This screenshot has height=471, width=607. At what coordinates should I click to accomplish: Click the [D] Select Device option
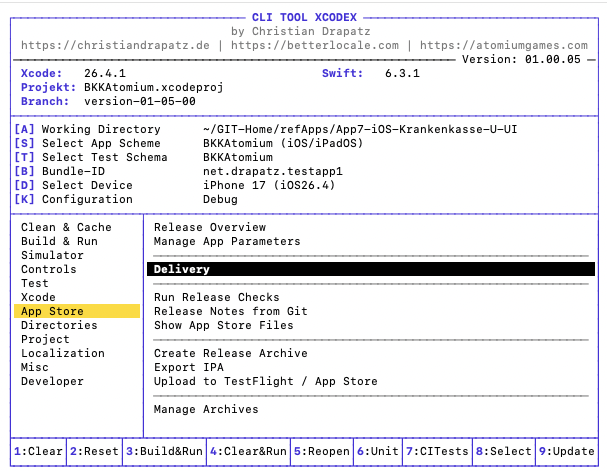pyautogui.click(x=74, y=185)
